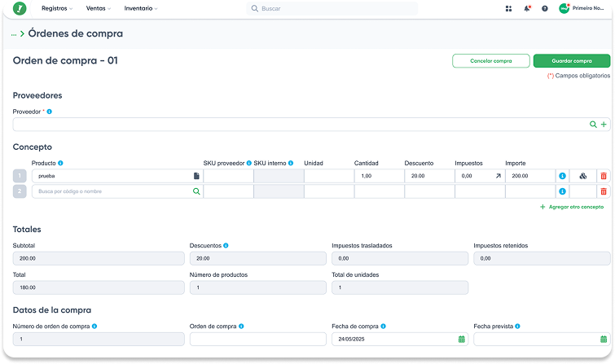Click the green app logo icon
The image size is (615, 364).
pos(20,8)
